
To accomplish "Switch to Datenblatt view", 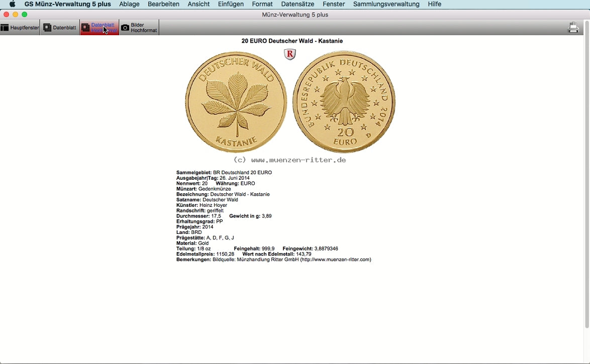I will click(60, 28).
